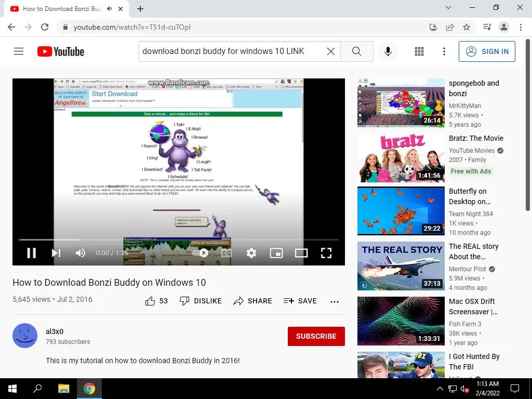Screen dimensions: 532x399
Task: Click the DISLIKE button
Action: pyautogui.click(x=201, y=301)
